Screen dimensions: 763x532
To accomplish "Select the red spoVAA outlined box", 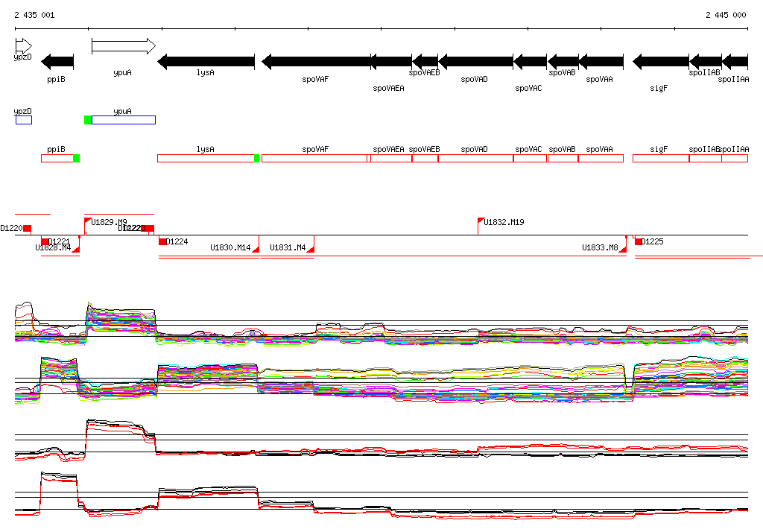I will (x=601, y=158).
